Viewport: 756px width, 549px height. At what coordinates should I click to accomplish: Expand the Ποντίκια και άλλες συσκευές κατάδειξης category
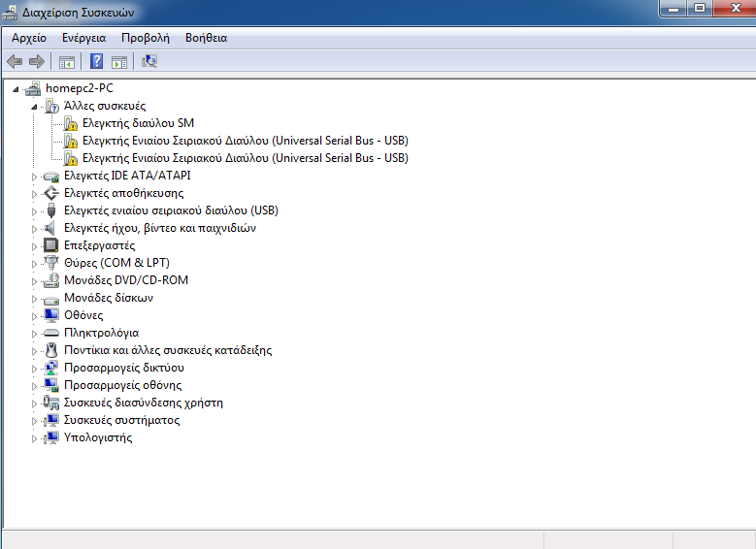click(x=34, y=351)
